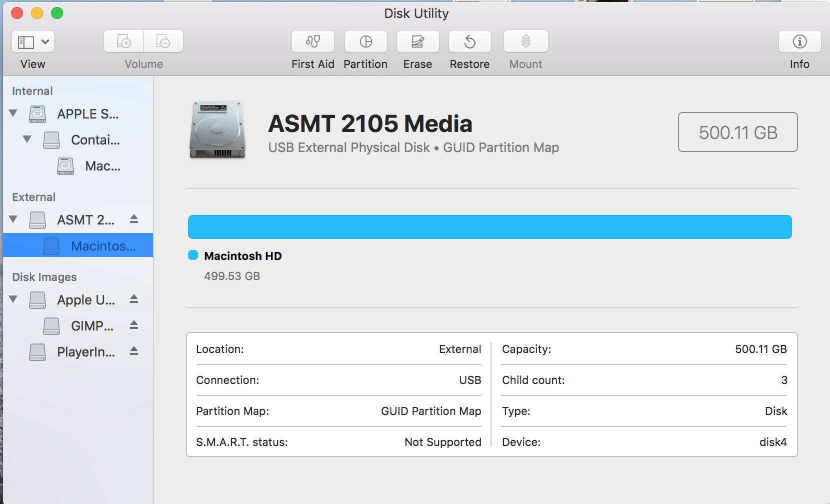Click the Erase disk icon
Viewport: 830px width, 504px height.
417,41
